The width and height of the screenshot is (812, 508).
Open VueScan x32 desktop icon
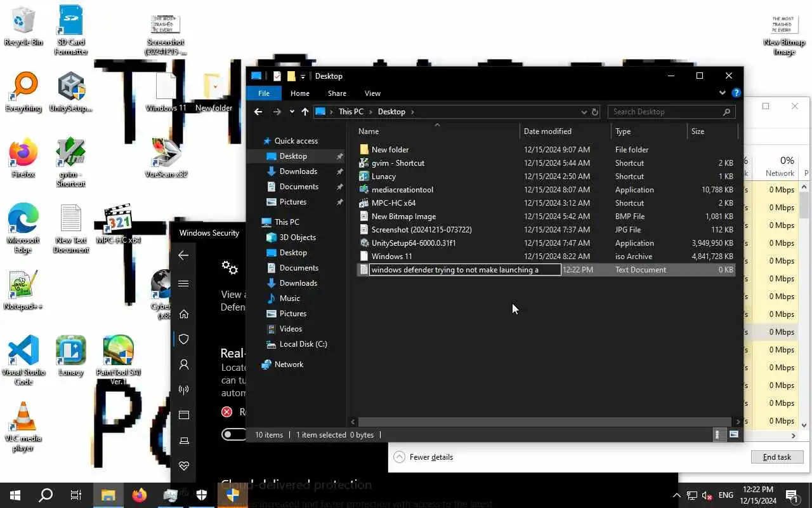166,158
